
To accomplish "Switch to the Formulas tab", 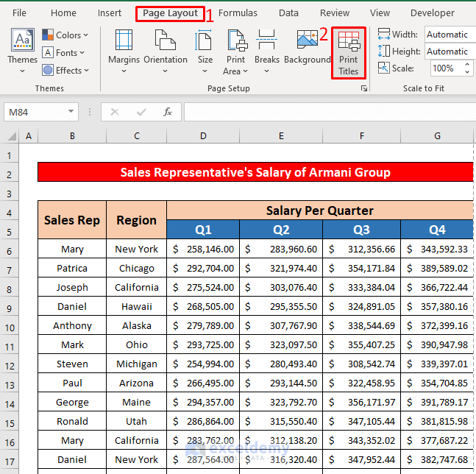I will pos(238,13).
